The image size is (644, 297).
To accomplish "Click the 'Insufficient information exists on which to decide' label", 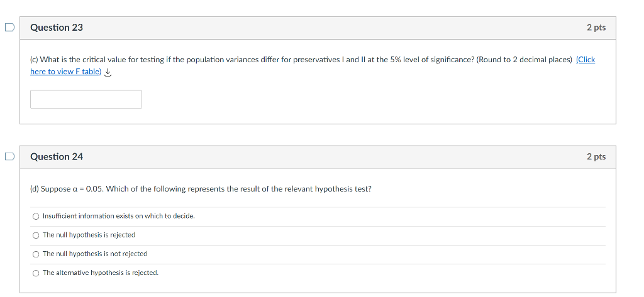I will pos(119,216).
